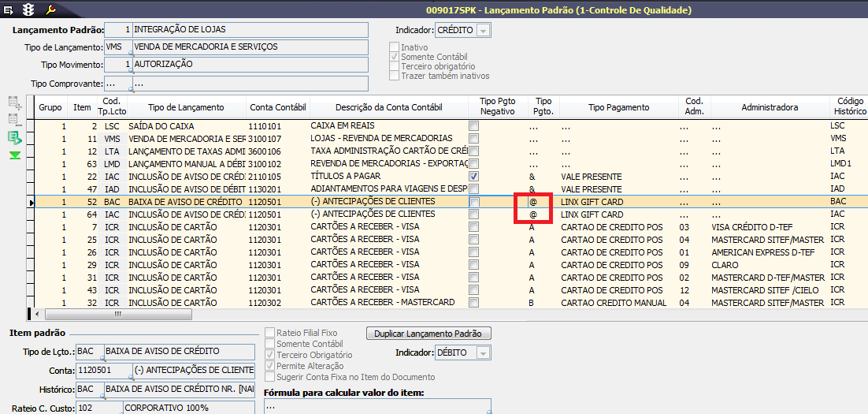Select the ADIANTAMENTOS PARA VIAGENS cell

(x=388, y=189)
